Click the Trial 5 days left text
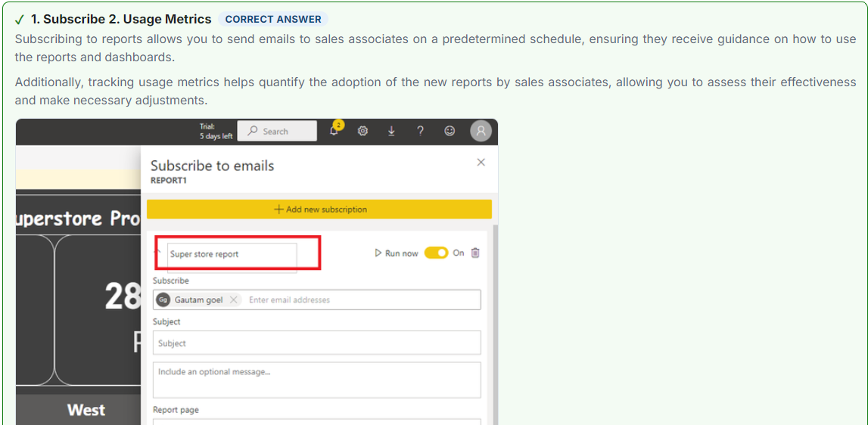Screen dimensions: 868x425 click(x=216, y=131)
